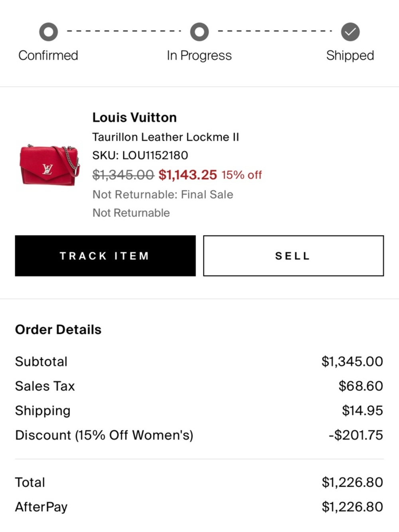Screen dimensions: 399x532
Task: Select the Louis Vuitton brand name
Action: click(134, 117)
